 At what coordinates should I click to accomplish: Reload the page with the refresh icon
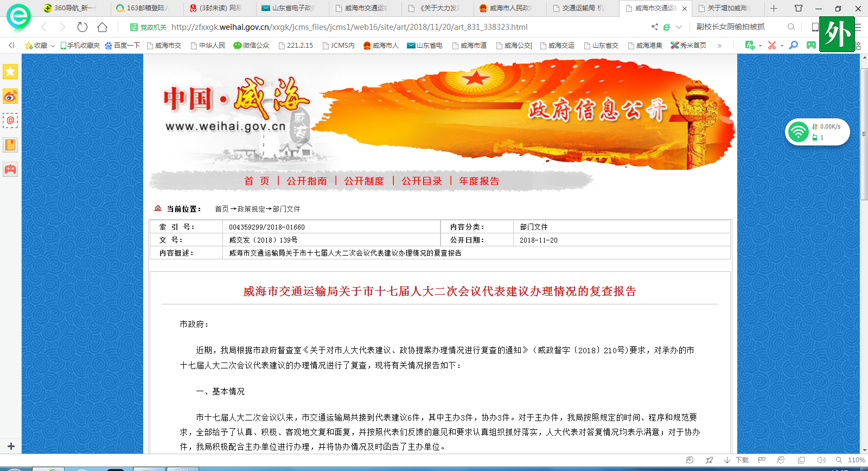point(82,27)
